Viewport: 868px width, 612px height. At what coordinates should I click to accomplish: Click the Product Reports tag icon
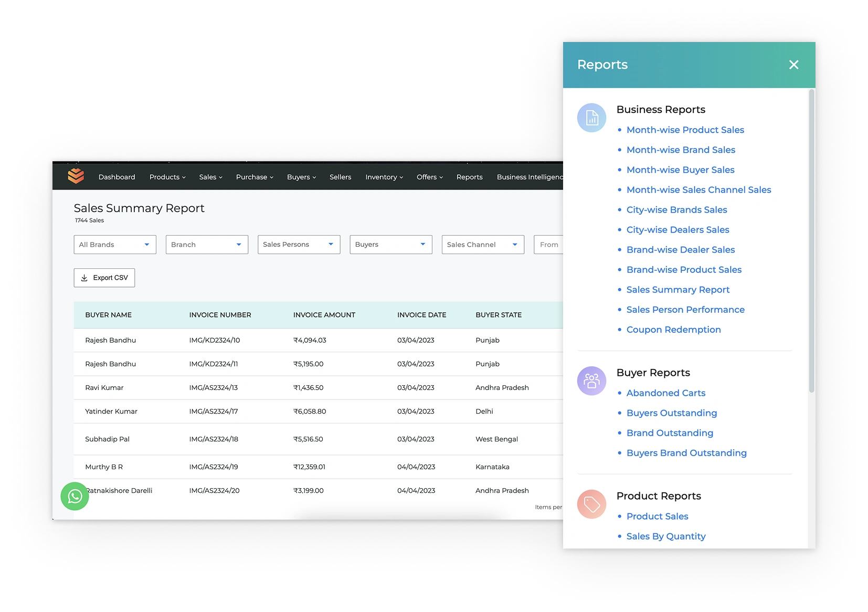pyautogui.click(x=592, y=504)
